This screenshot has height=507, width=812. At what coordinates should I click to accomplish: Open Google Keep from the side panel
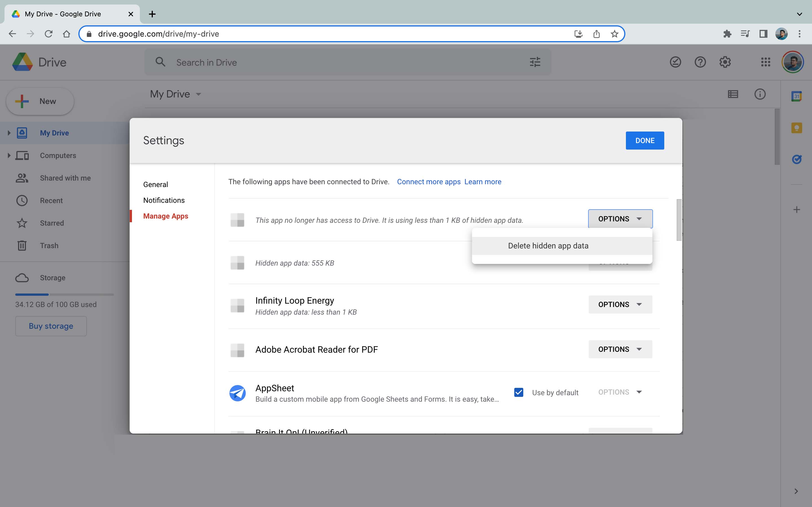[797, 127]
